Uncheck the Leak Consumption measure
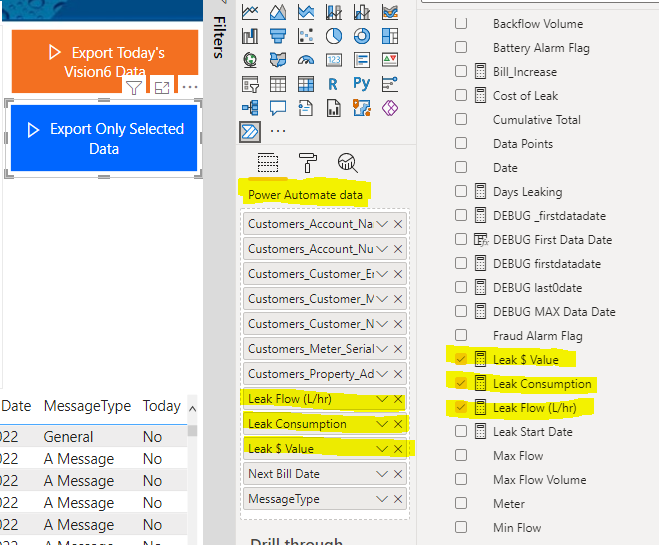Viewport: 659px width, 545px height. point(461,383)
